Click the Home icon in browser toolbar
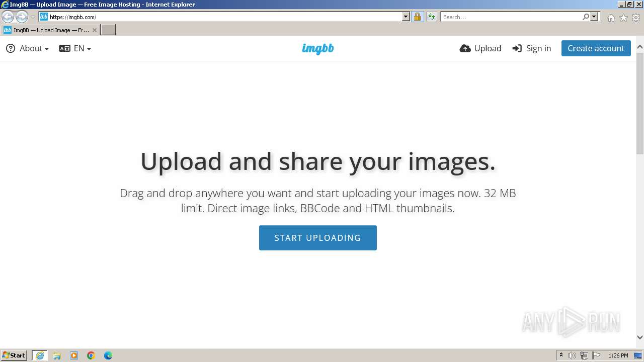Screen dimensions: 644x362 pyautogui.click(x=611, y=18)
